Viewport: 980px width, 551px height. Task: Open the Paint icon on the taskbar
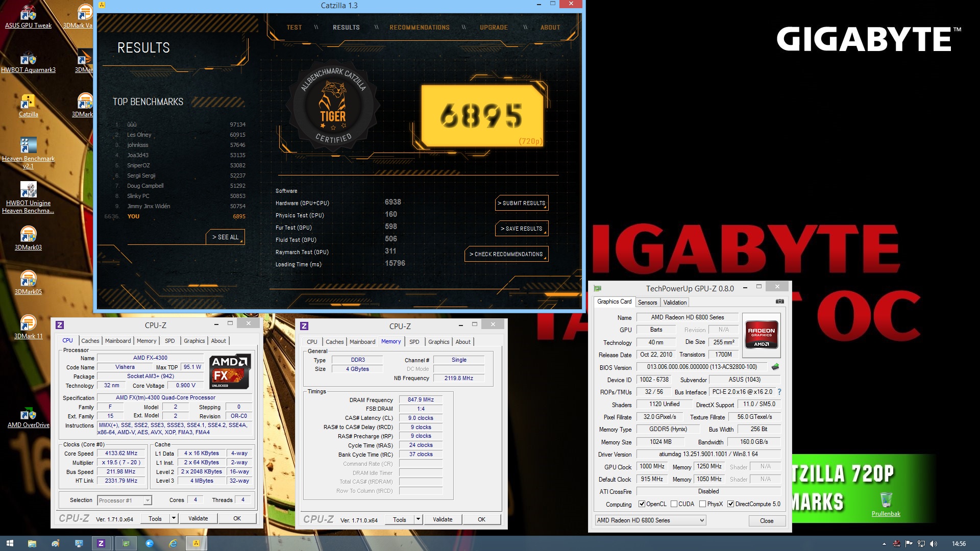[x=55, y=543]
